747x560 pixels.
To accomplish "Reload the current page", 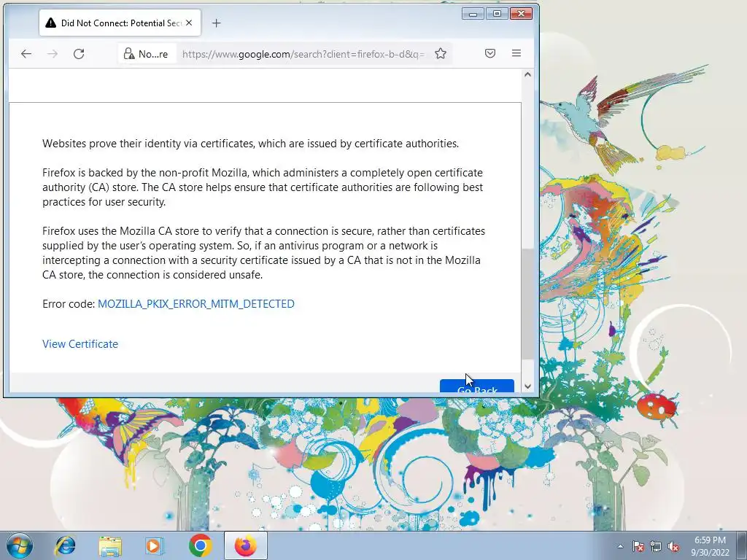I will 79,54.
